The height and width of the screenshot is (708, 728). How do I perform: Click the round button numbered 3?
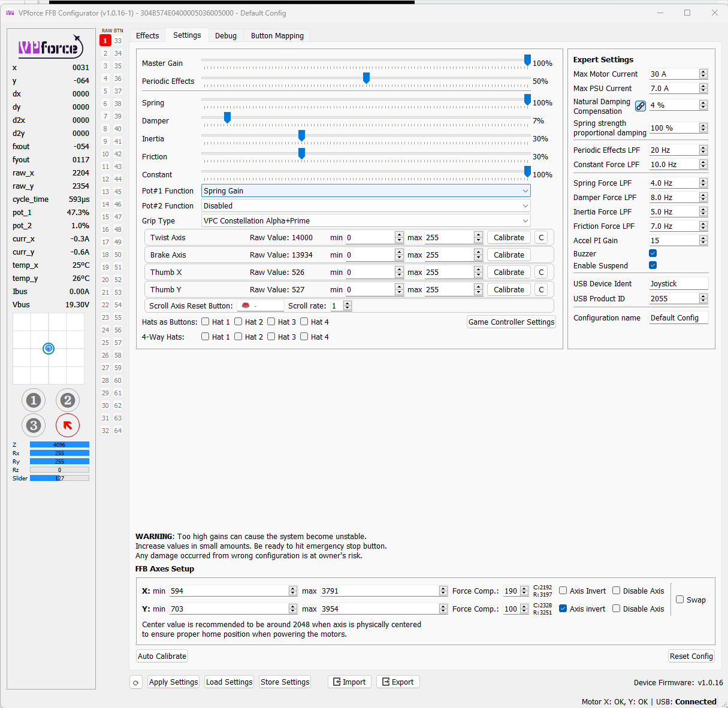tap(34, 425)
